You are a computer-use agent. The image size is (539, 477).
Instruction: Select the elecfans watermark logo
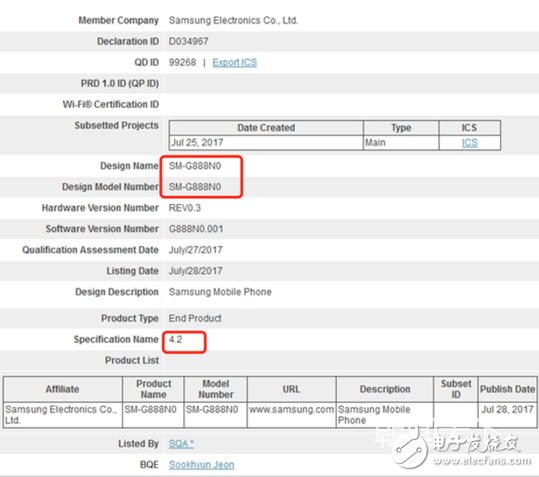[x=461, y=447]
